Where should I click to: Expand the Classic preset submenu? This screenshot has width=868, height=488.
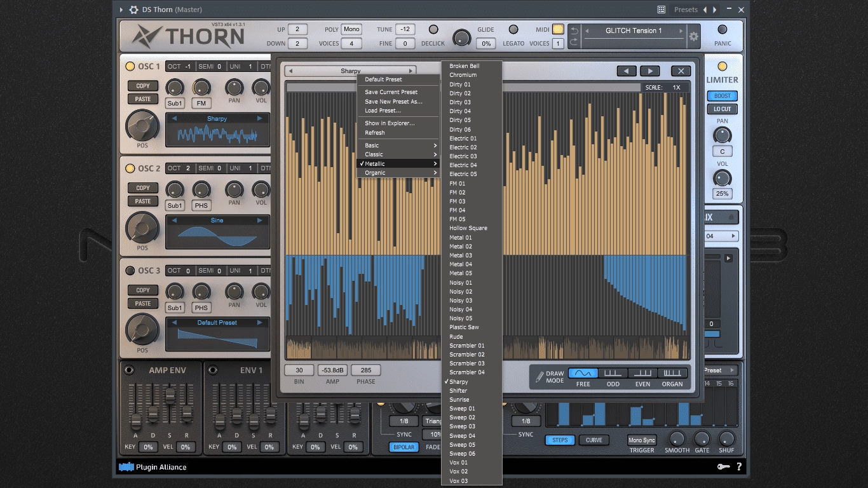[398, 154]
